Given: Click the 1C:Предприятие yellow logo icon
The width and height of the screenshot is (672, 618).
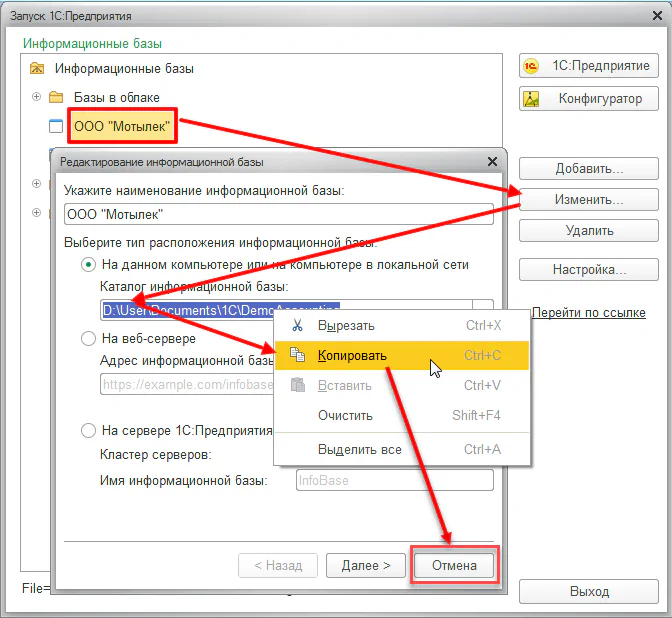Looking at the screenshot, I should tap(534, 65).
